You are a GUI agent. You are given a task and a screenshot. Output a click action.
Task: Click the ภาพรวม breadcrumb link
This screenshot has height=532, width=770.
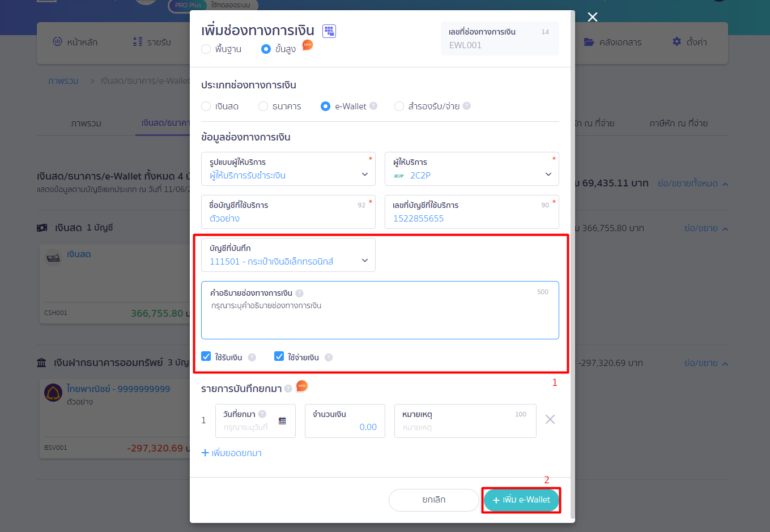click(63, 81)
